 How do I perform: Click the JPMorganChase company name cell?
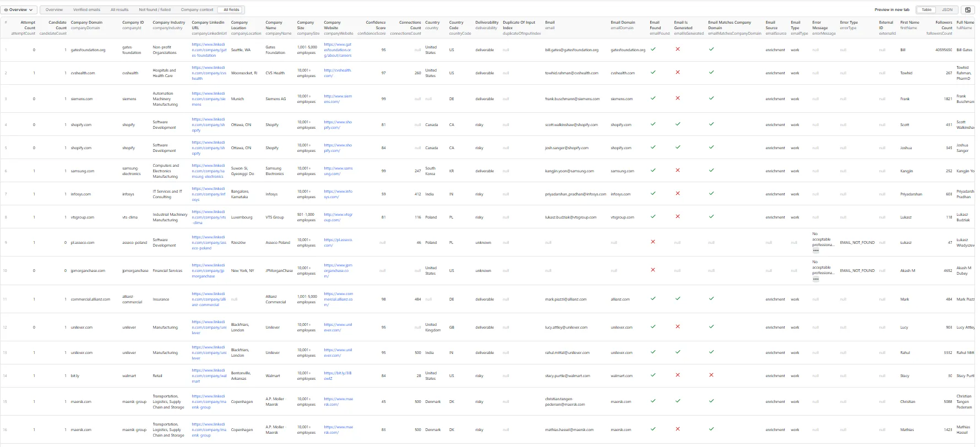279,271
